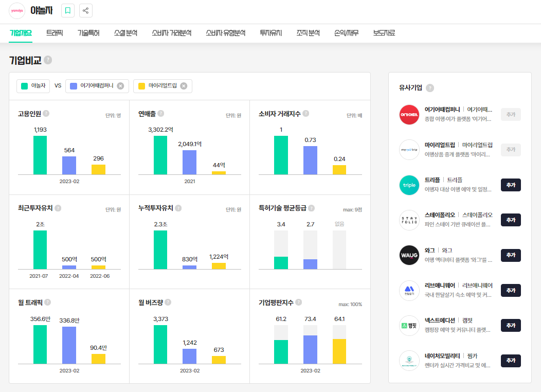
Task: Open the yanolja company logo
Action: coord(17,11)
